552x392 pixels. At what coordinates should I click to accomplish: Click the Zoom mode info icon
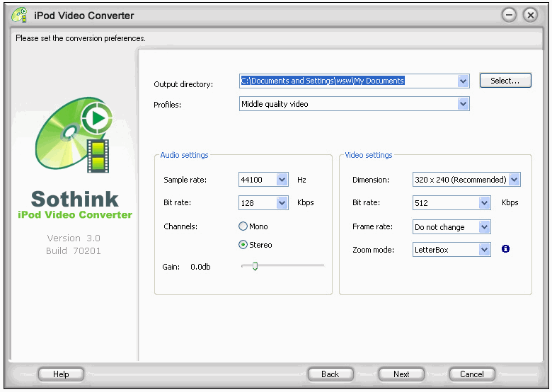tap(505, 249)
